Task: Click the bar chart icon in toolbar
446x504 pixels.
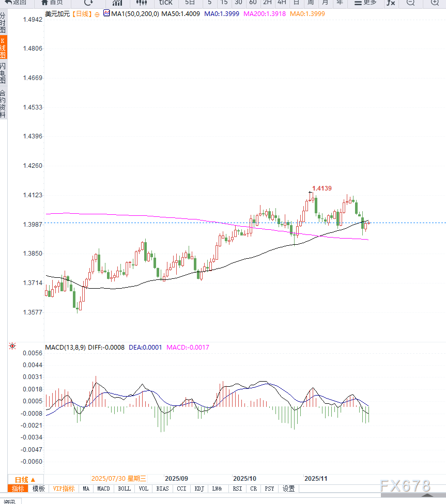Action: 117,3
